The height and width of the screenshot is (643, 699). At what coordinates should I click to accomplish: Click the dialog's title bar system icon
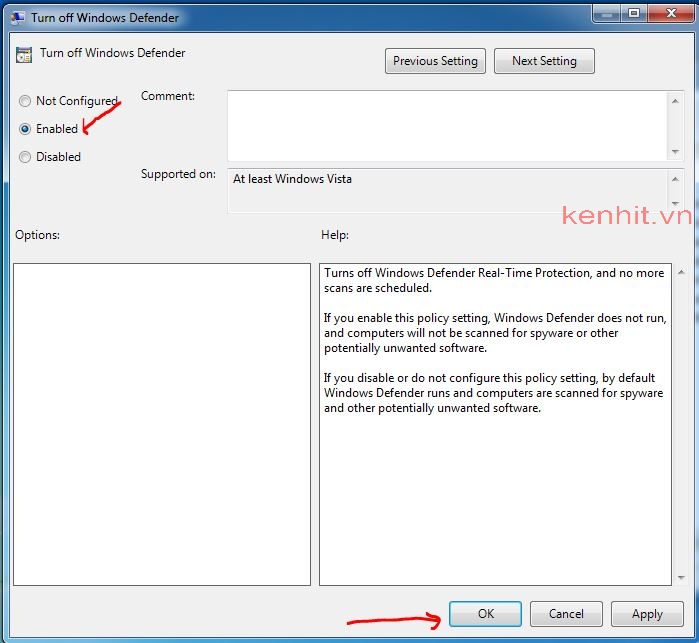(17, 17)
